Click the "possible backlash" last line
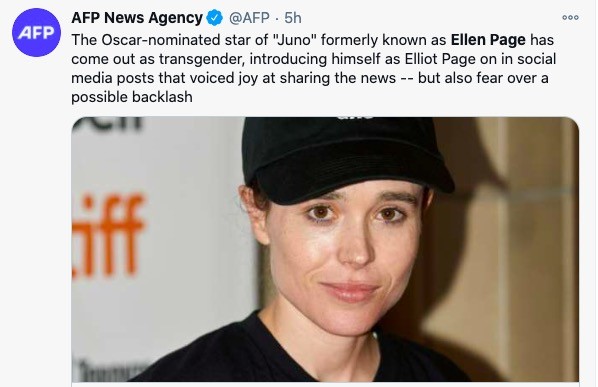This screenshot has width=598, height=387. click(132, 97)
